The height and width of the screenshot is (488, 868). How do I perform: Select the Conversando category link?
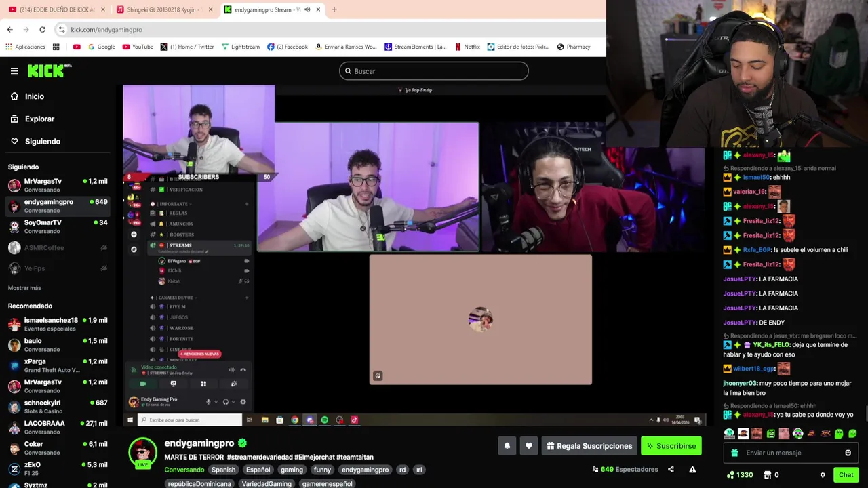(x=184, y=470)
